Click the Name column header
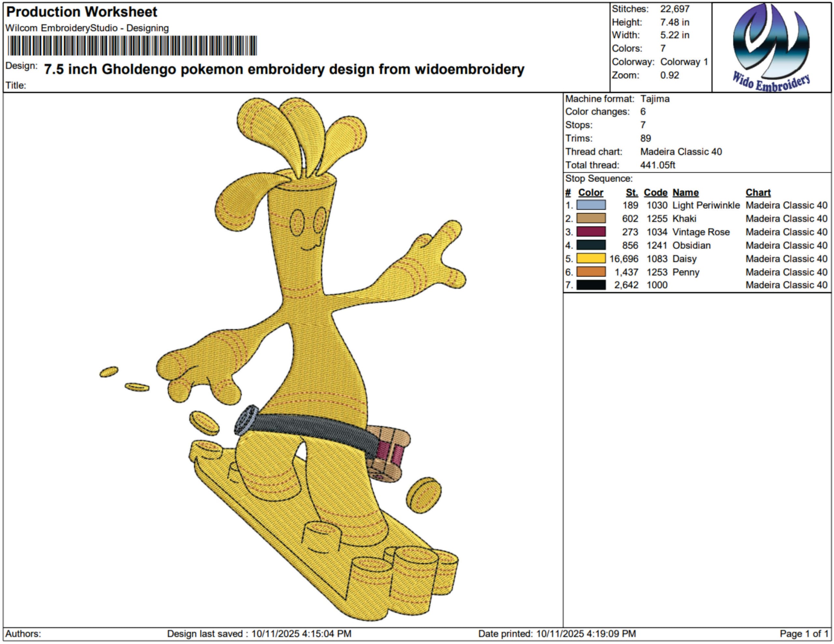The image size is (834, 644). tap(685, 192)
